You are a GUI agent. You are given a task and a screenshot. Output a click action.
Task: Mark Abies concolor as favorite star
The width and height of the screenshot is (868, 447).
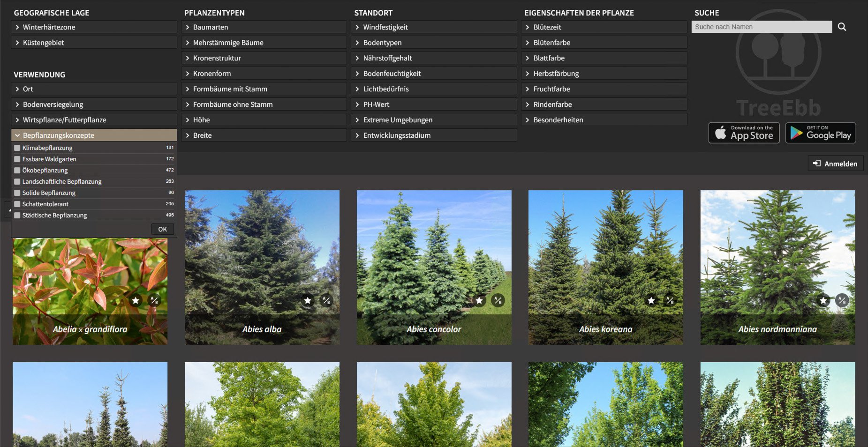point(479,300)
